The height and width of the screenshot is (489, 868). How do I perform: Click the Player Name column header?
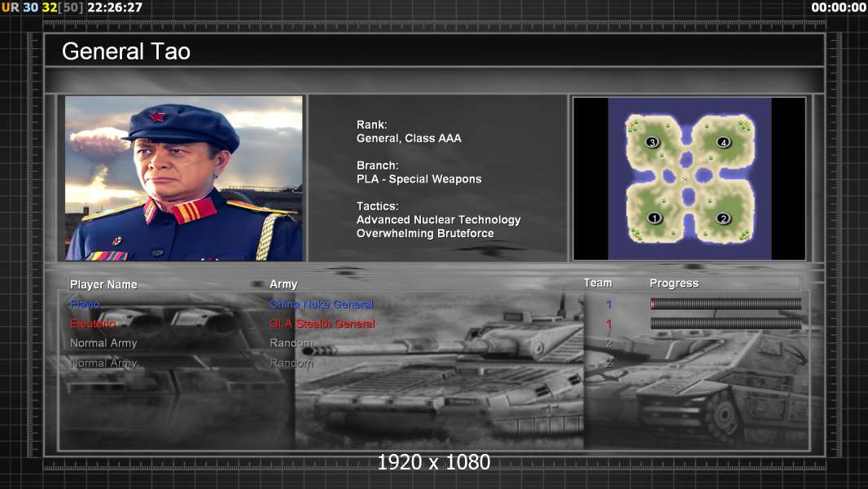tap(103, 284)
